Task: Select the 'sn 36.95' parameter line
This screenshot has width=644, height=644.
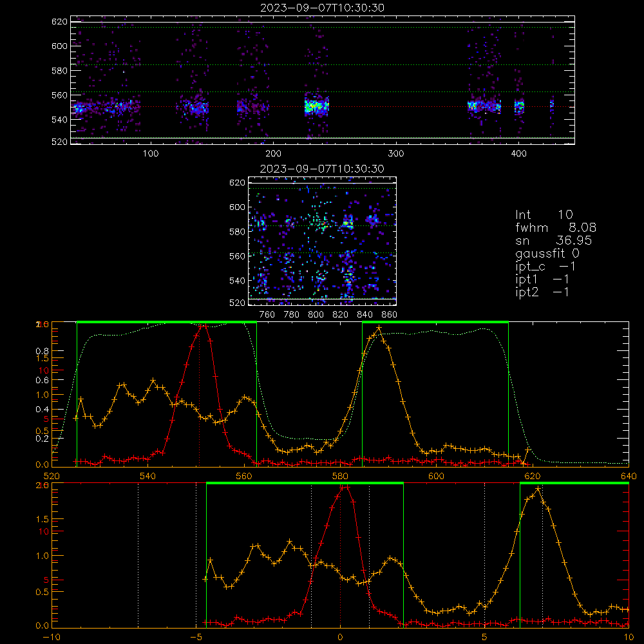Action: click(554, 240)
